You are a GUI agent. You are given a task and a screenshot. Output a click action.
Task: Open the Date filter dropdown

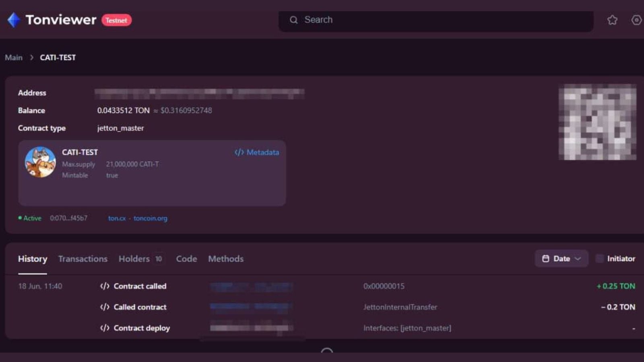point(561,259)
